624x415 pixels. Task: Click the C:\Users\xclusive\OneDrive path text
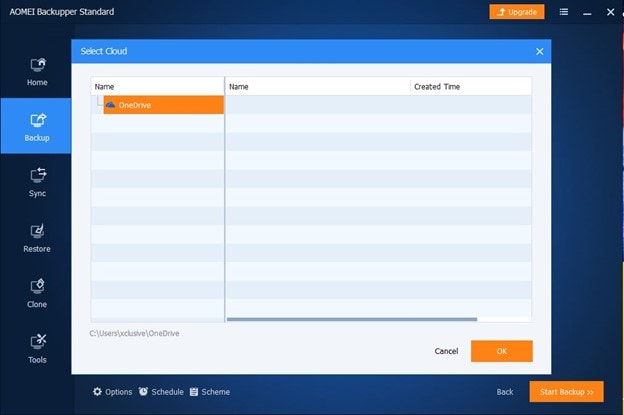tap(134, 333)
